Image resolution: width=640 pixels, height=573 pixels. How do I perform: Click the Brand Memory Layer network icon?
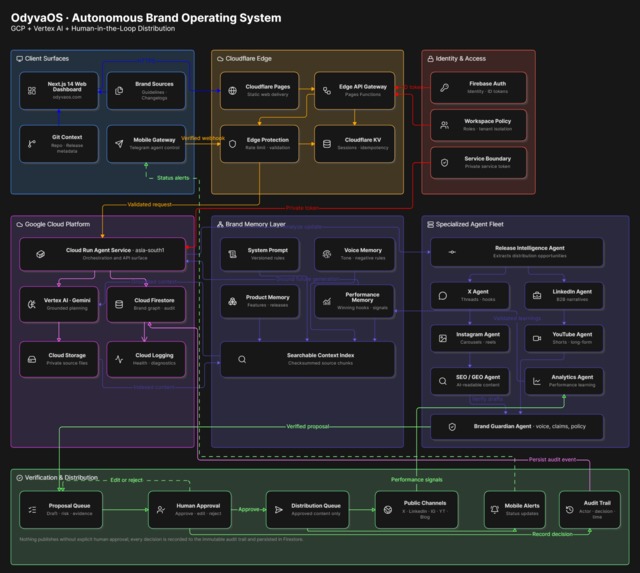click(x=220, y=224)
